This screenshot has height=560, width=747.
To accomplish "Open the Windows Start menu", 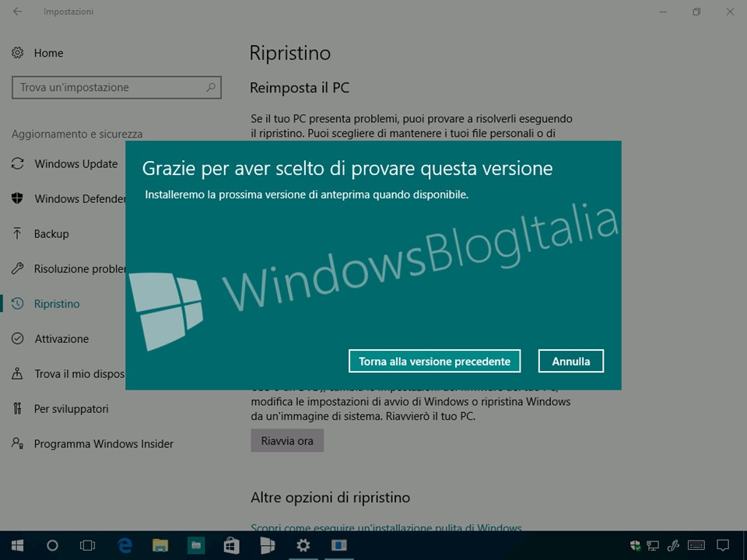I will tap(18, 545).
